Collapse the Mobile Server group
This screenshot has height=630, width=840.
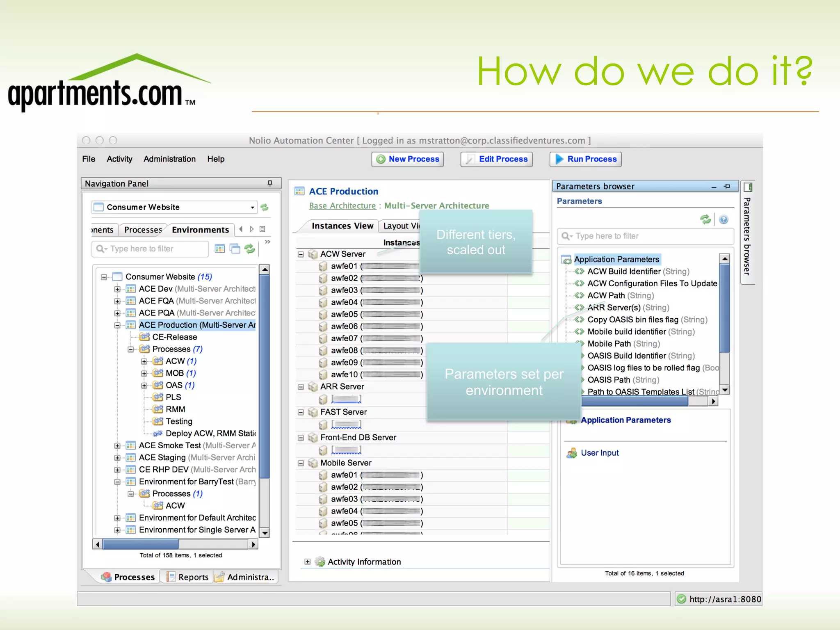tap(301, 463)
